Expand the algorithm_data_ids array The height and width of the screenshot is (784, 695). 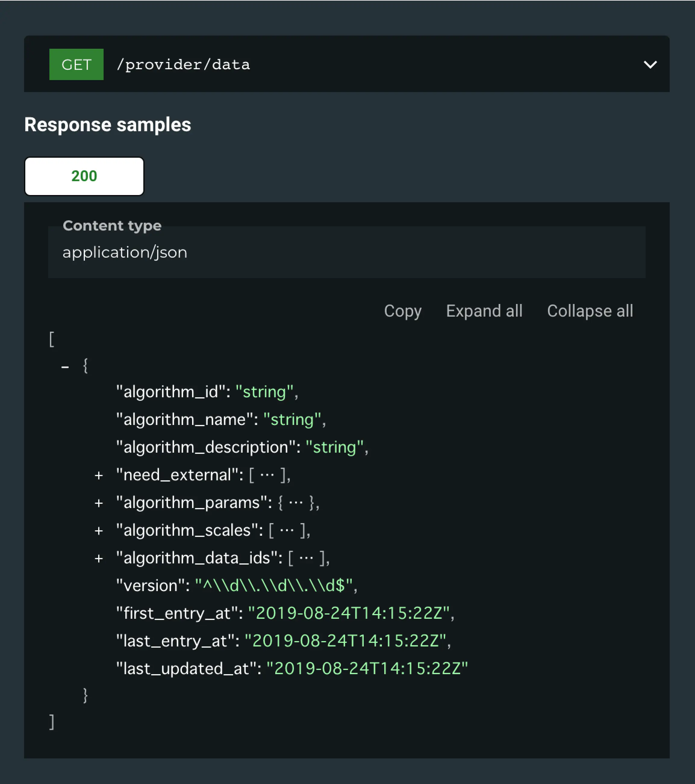99,559
